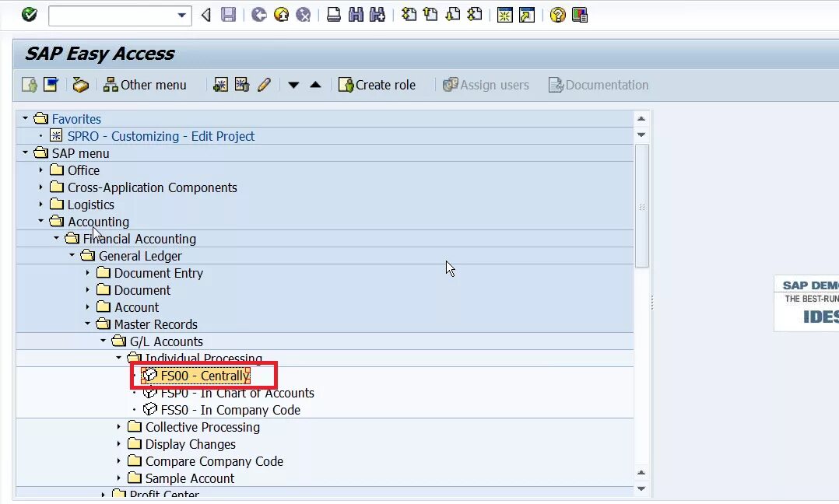Click the red Cancel icon
The height and width of the screenshot is (504, 839).
304,15
